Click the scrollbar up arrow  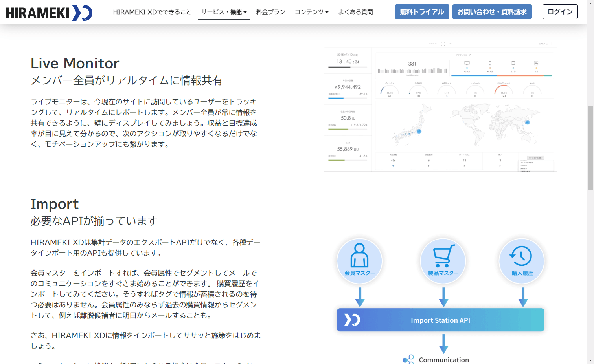pyautogui.click(x=590, y=3)
